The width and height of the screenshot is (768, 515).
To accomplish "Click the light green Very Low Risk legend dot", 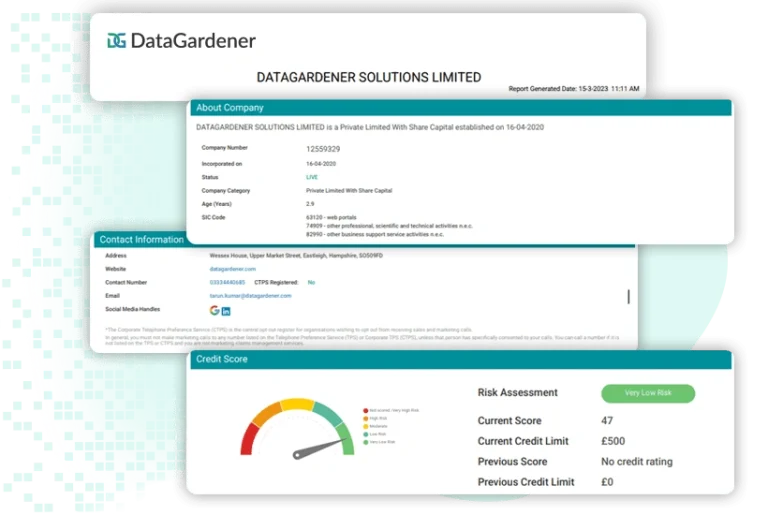I will 365,442.
